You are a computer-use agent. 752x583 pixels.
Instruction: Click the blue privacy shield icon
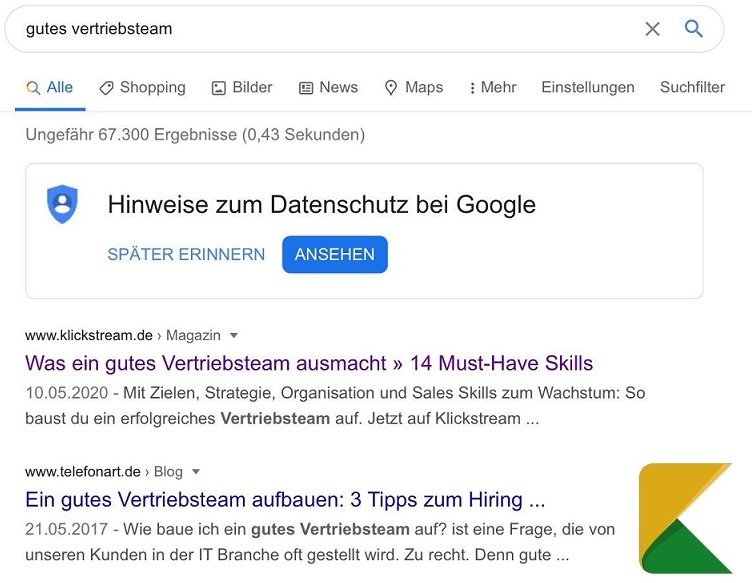(x=62, y=204)
